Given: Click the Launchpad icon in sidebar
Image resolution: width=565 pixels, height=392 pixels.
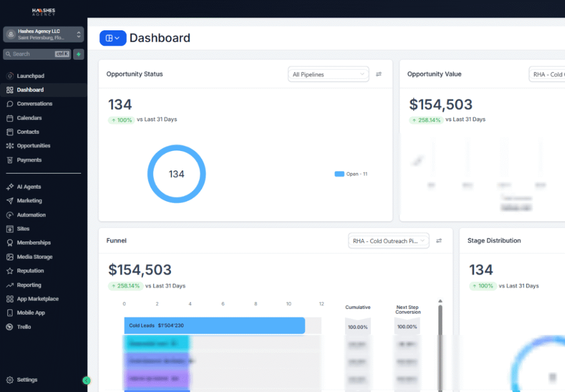Looking at the screenshot, I should [x=10, y=76].
